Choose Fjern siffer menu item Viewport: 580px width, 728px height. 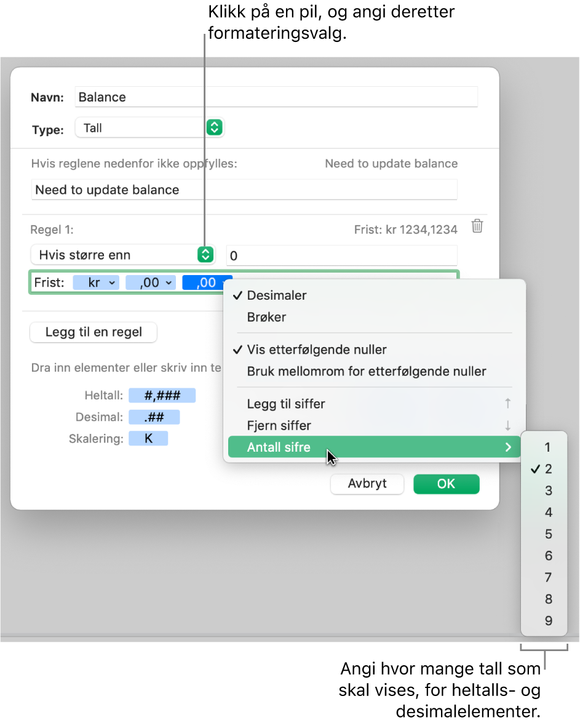coord(375,426)
